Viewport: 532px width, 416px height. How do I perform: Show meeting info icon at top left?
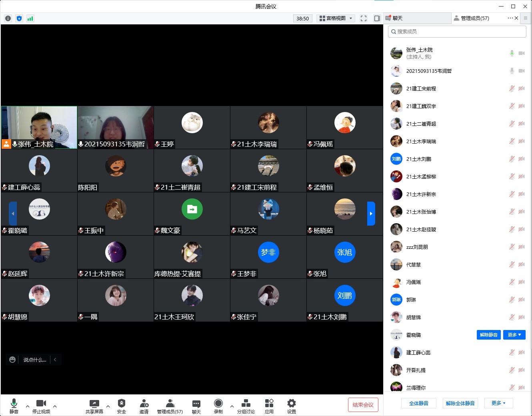coord(8,18)
